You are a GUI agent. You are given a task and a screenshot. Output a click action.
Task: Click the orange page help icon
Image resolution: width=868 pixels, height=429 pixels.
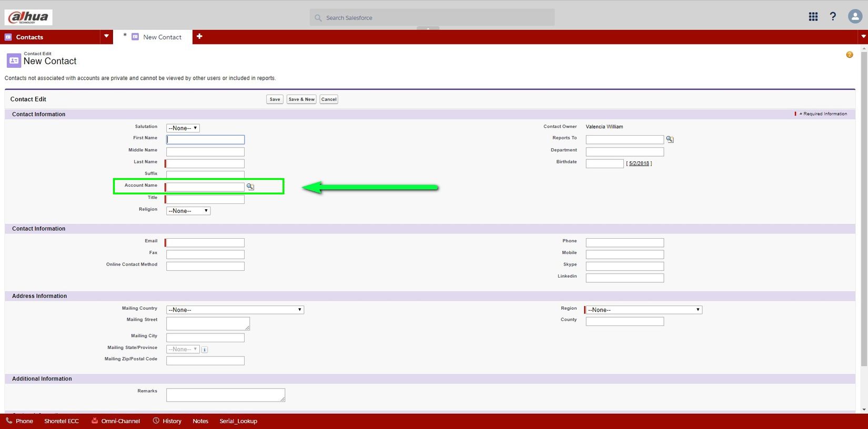point(849,55)
